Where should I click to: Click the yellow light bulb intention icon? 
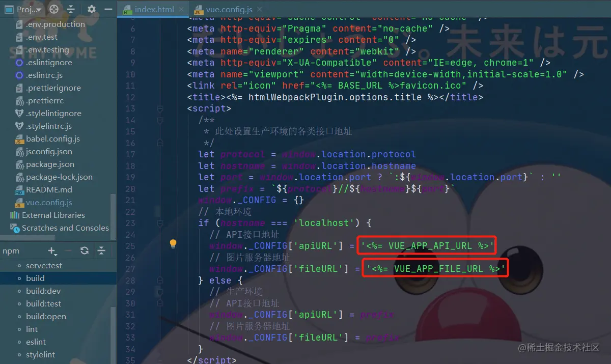click(173, 244)
